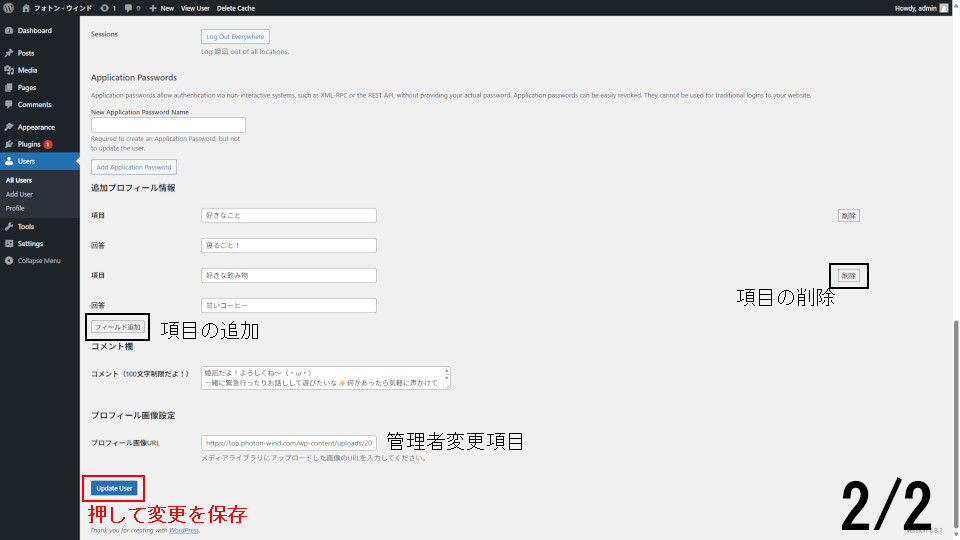Open Plugins menu with update badge
The image size is (960, 540).
(x=29, y=144)
